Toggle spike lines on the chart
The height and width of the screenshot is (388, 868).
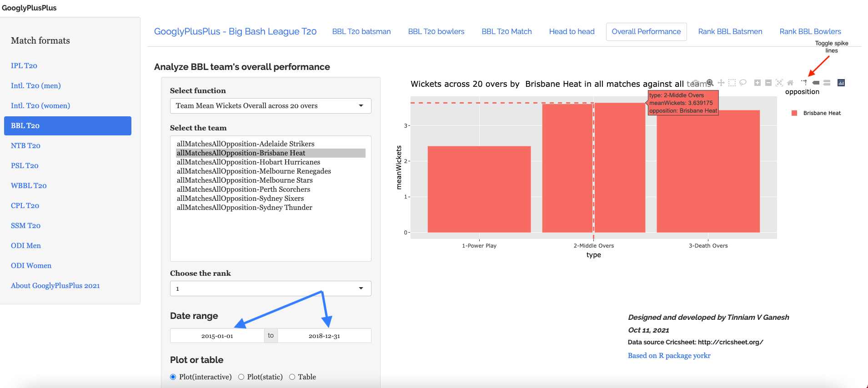coord(804,83)
